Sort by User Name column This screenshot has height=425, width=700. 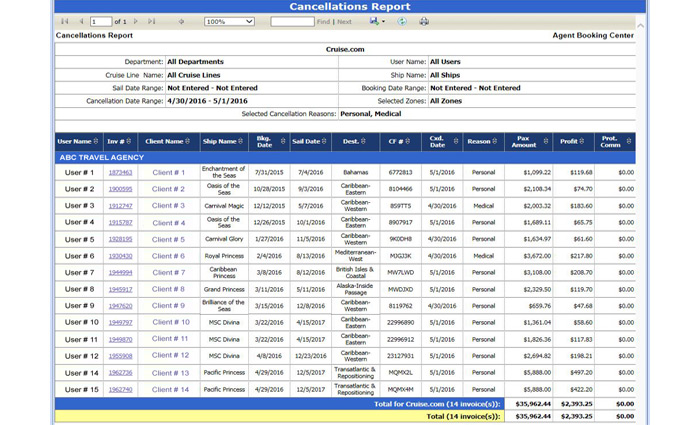point(96,141)
